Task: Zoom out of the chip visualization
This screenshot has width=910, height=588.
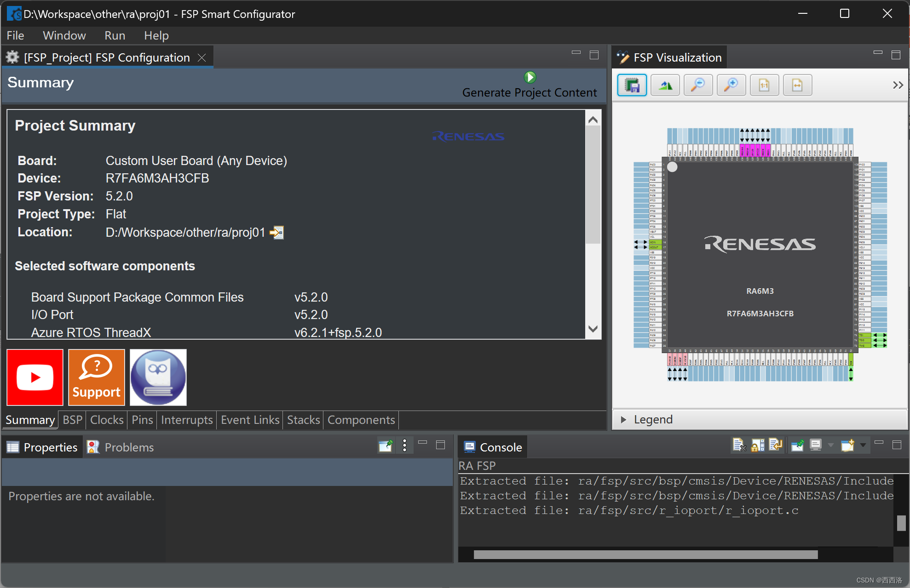Action: 698,85
